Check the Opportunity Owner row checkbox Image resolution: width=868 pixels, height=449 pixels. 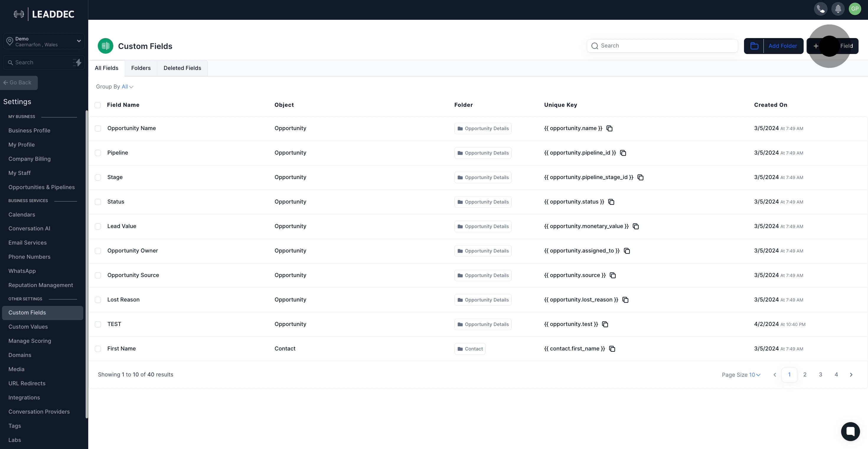98,251
